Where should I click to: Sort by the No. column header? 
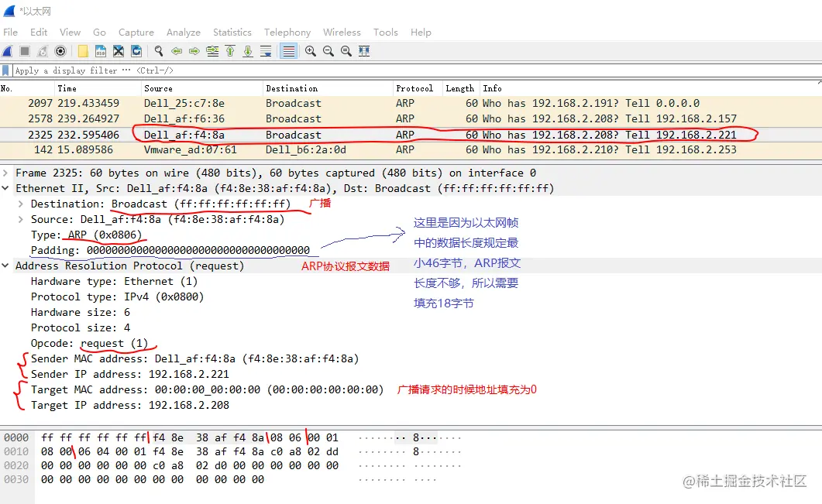(27, 88)
